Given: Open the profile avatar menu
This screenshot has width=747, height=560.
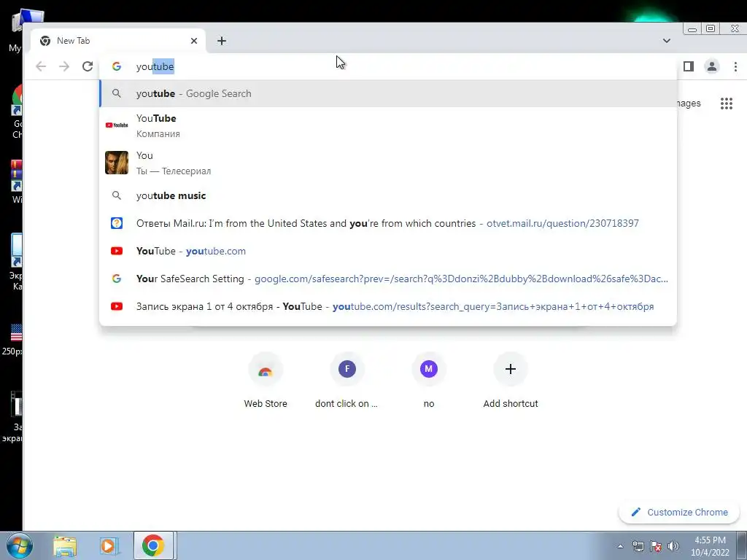Looking at the screenshot, I should point(712,66).
